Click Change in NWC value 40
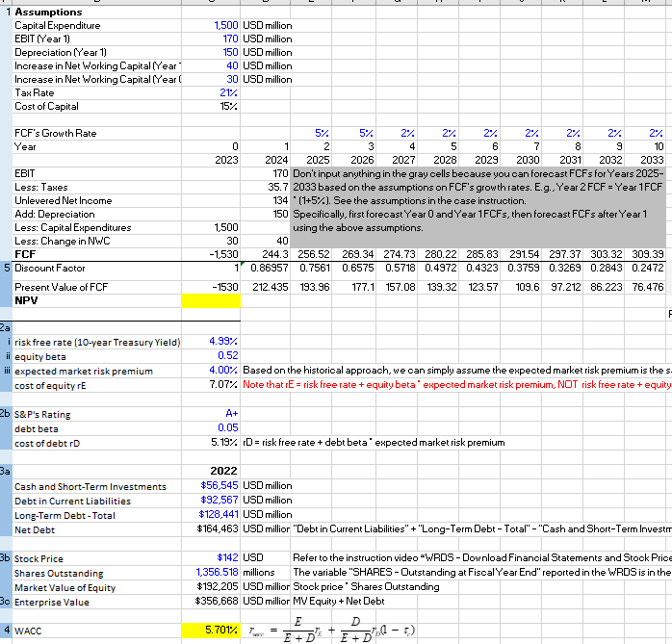This screenshot has height=644, width=672. coord(282,242)
